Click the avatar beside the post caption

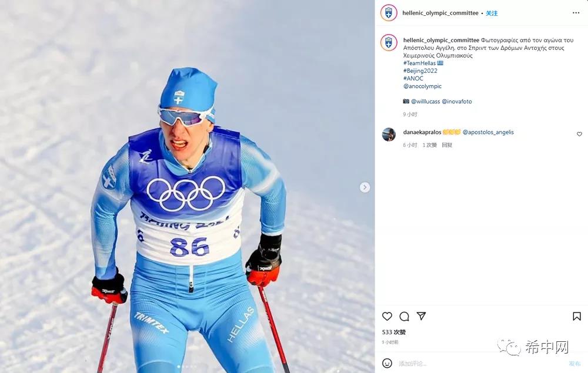point(389,42)
